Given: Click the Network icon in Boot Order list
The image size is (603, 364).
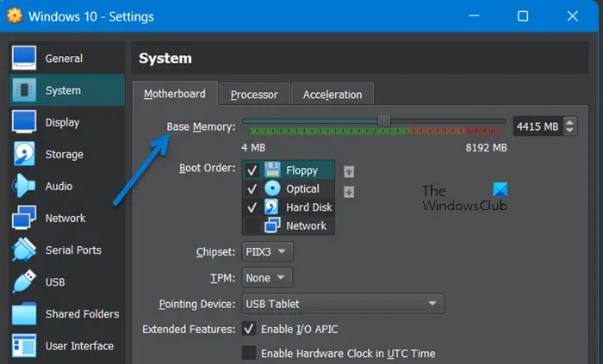Looking at the screenshot, I should coord(272,225).
